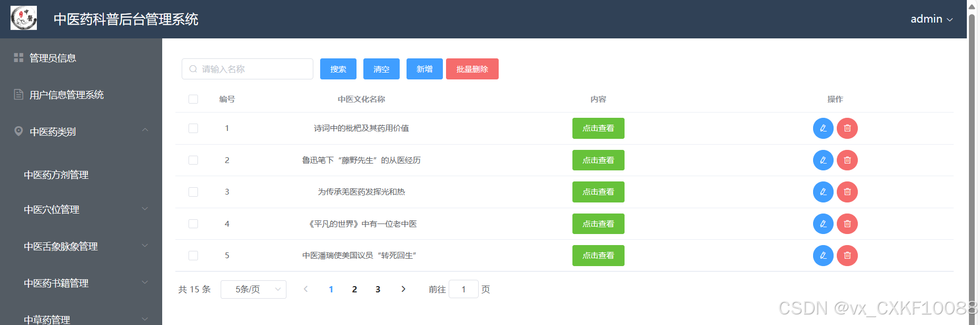Expand the 中医药书籍管理 submenu chevron

click(x=145, y=282)
